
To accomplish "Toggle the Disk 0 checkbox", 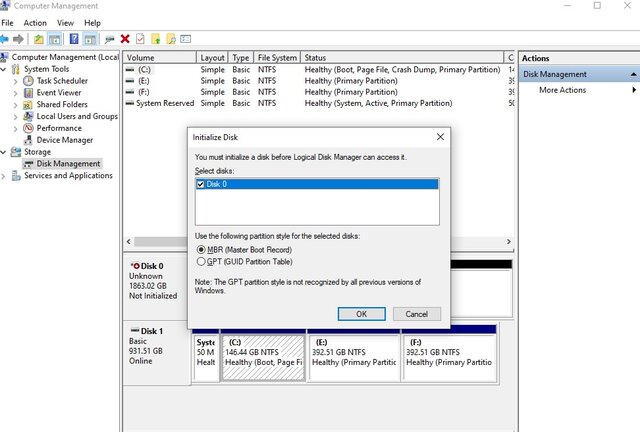I will (201, 184).
